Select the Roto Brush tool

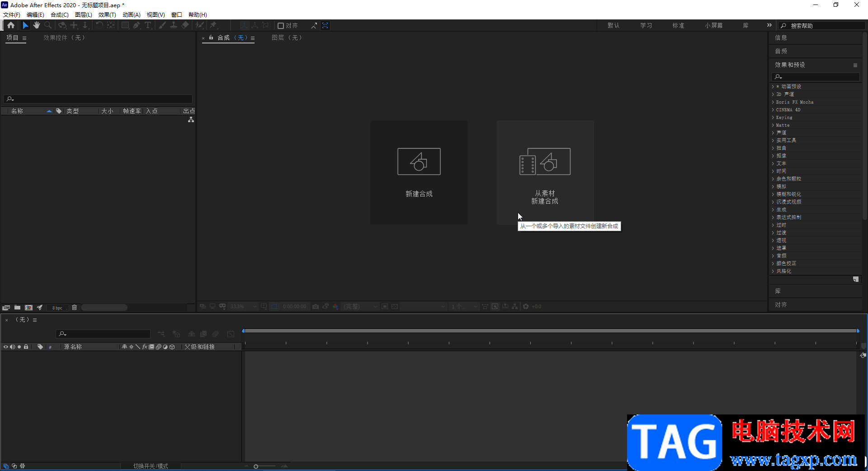pos(199,25)
